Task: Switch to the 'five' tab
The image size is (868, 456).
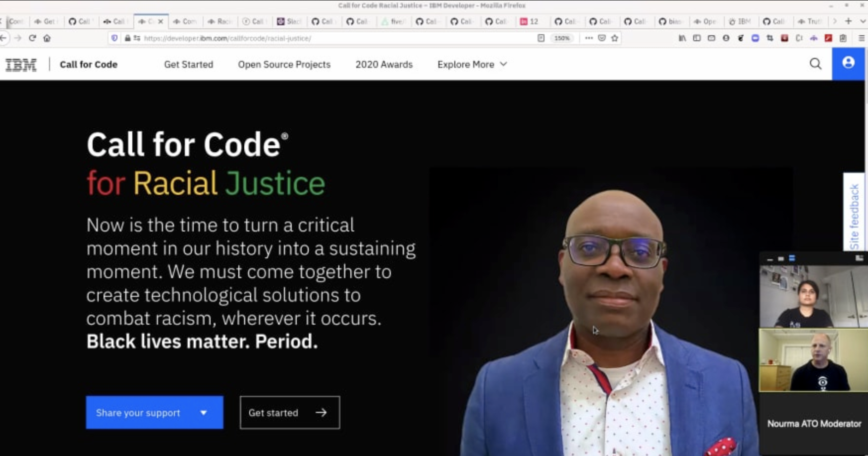Action: tap(393, 21)
